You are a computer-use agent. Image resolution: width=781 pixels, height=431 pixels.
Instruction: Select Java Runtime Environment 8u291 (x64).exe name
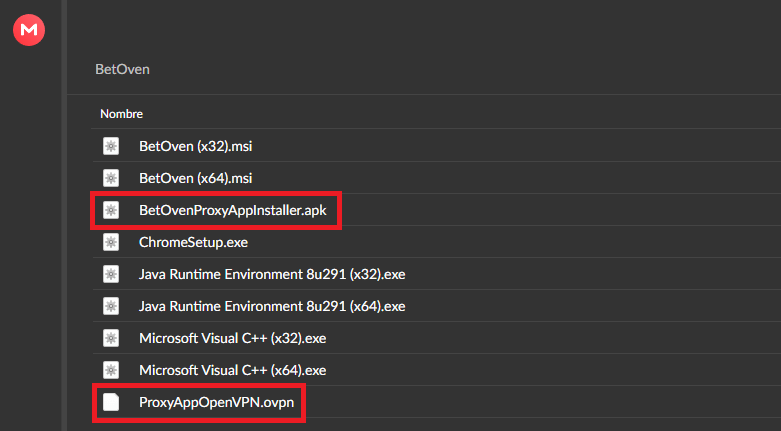tap(272, 306)
